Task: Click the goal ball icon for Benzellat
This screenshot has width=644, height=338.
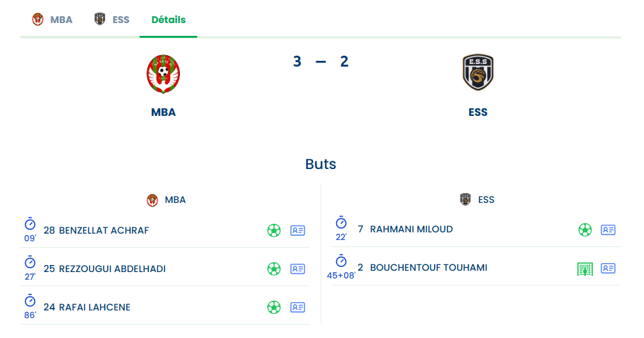Action: pyautogui.click(x=274, y=230)
